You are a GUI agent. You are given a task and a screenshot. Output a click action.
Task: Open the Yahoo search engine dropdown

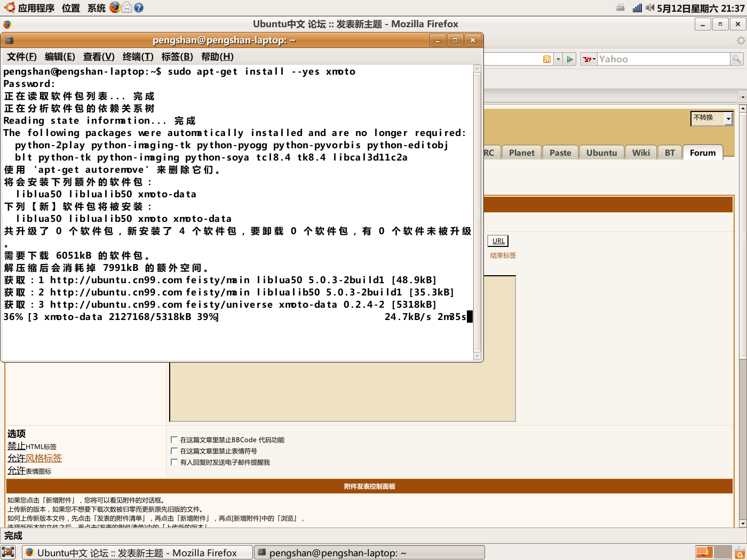[x=589, y=59]
